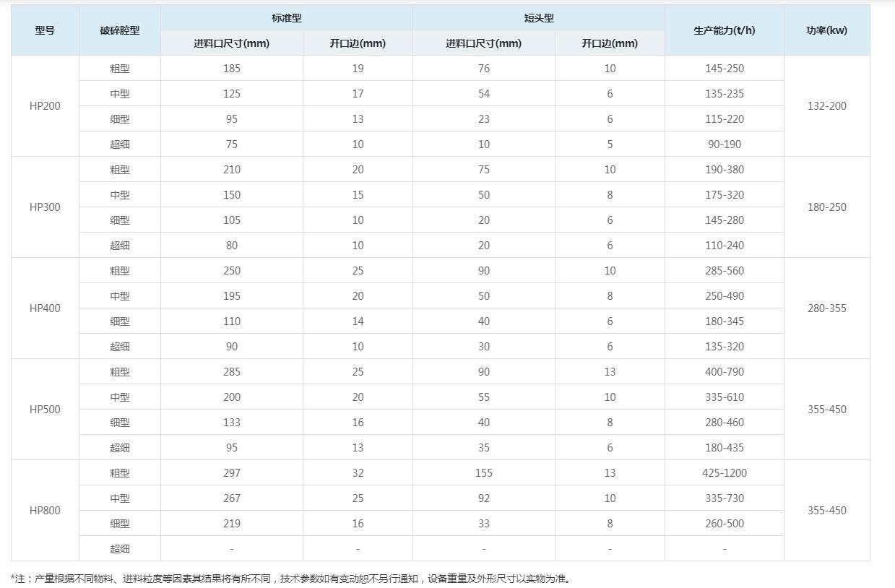Click capacity value 335-730
Image resolution: width=895 pixels, height=588 pixels.
tap(725, 498)
